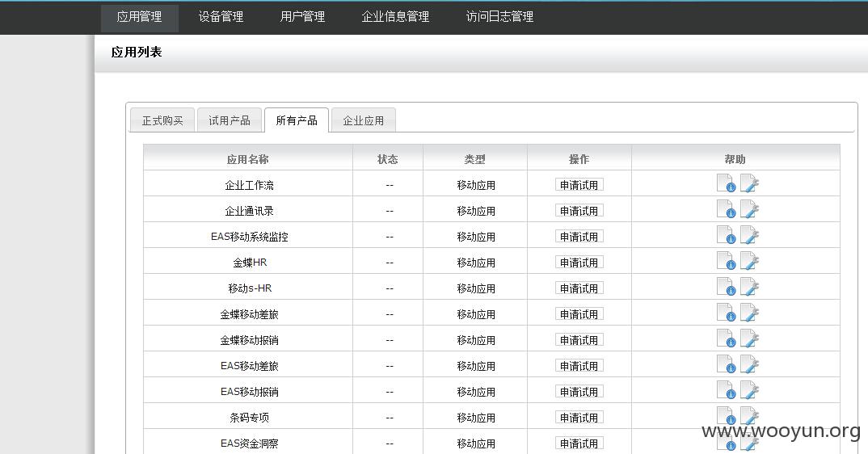Open info document icon for 移动s-HR
Image resolution: width=868 pixels, height=454 pixels.
click(726, 287)
